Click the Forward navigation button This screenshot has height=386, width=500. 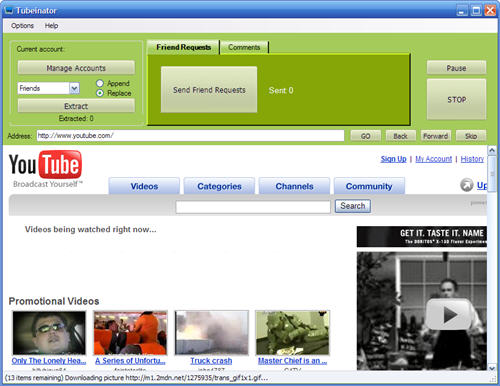pos(435,136)
